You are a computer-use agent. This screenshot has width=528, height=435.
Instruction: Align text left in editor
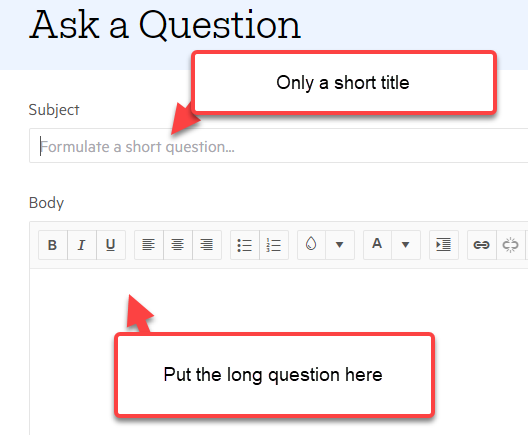[x=149, y=245]
